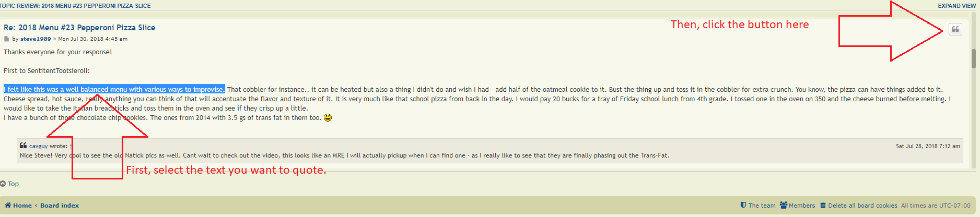Open the Board index breadcrumb link
The width and height of the screenshot is (980, 217).
[60, 206]
